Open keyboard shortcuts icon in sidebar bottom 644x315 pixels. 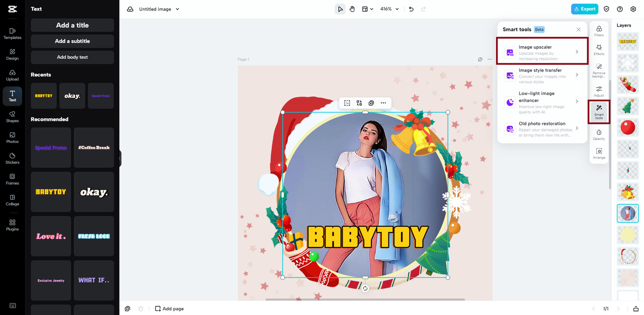(x=12, y=305)
